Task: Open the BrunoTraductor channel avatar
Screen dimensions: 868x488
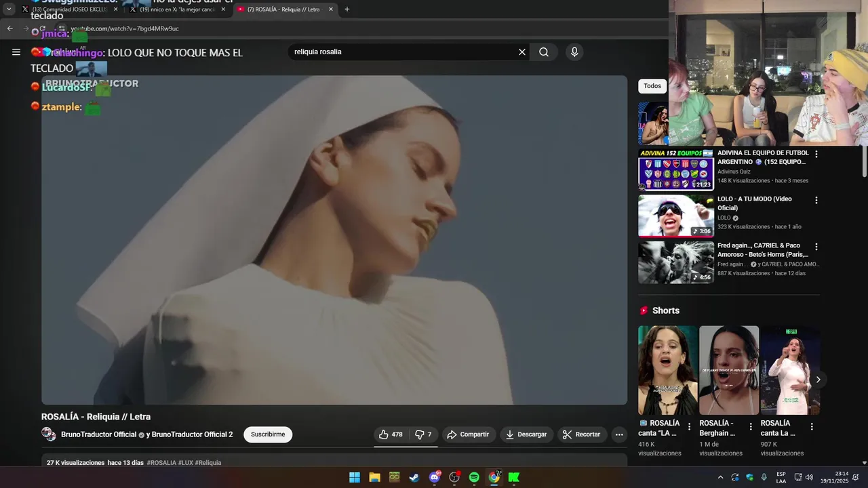Action: point(48,434)
